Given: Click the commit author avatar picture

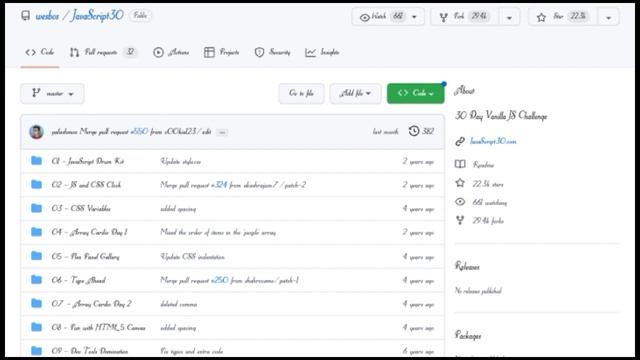Looking at the screenshot, I should (36, 132).
